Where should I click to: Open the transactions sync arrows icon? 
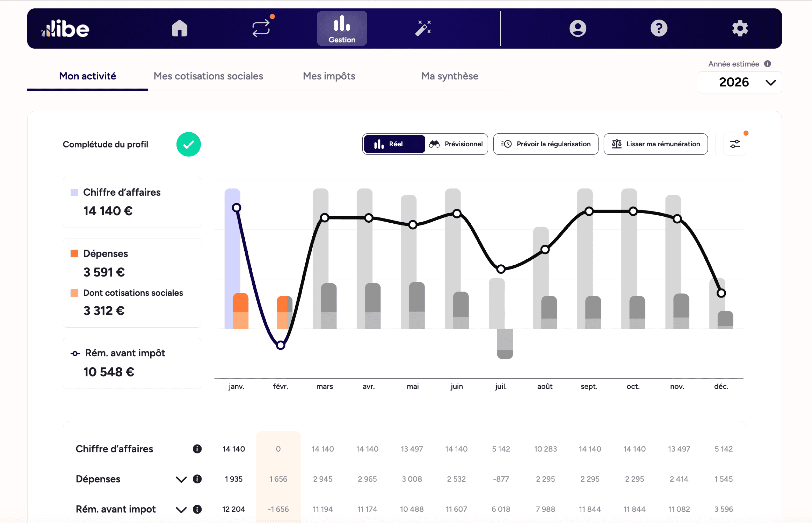click(261, 28)
